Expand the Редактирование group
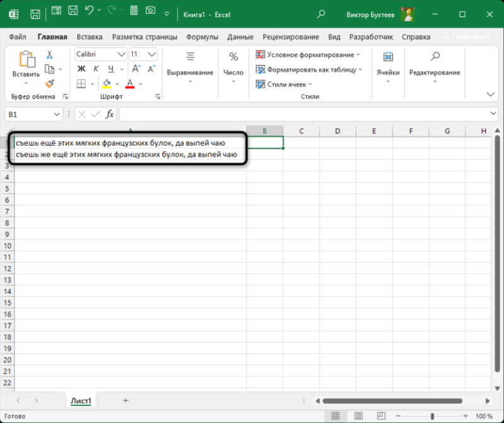 click(435, 67)
